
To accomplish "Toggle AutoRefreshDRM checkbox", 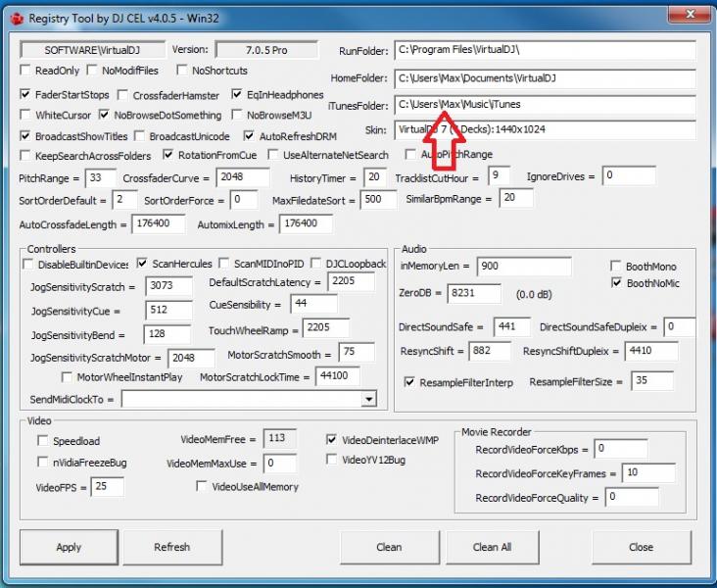I will click(x=249, y=136).
